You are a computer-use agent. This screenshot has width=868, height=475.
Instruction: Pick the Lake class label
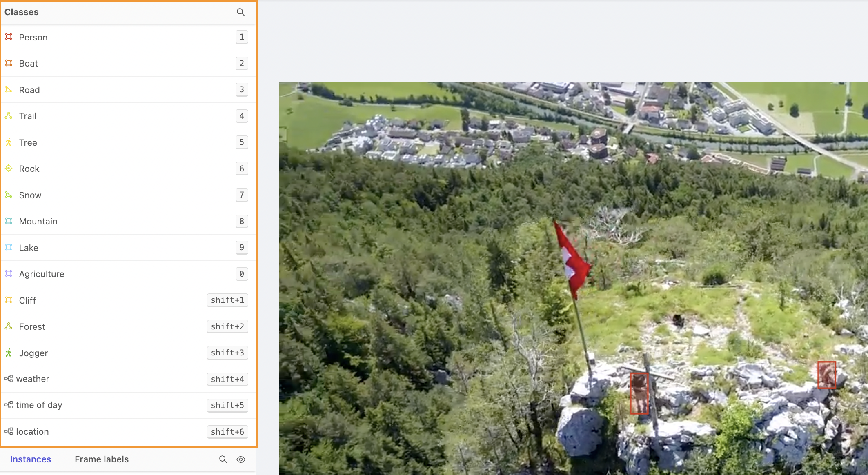coord(29,248)
